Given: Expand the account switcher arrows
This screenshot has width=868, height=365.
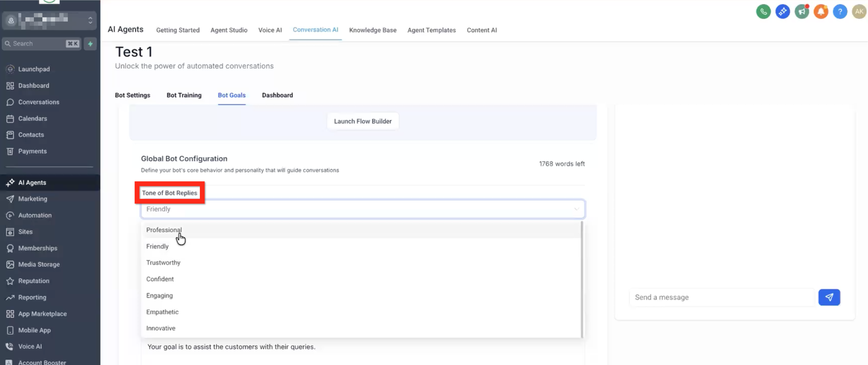Looking at the screenshot, I should (90, 21).
